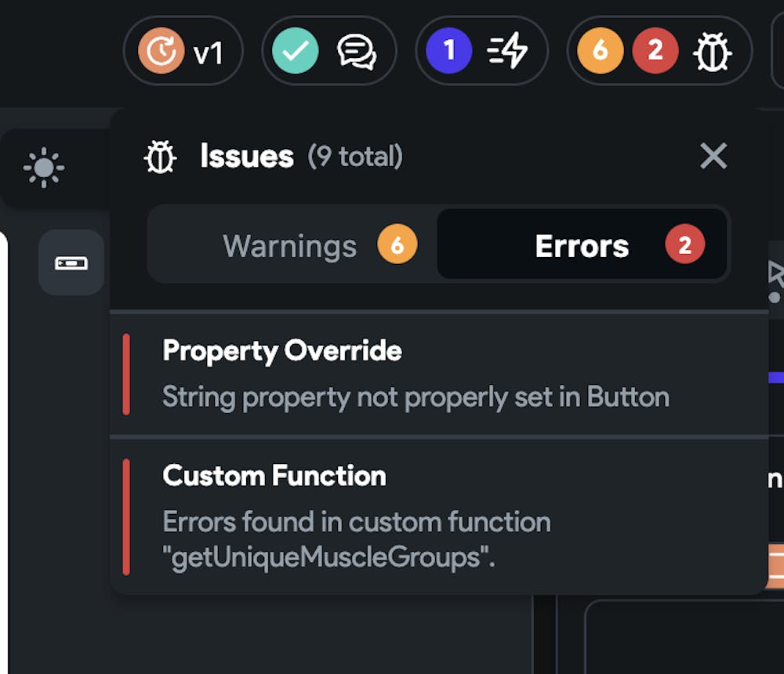This screenshot has height=674, width=784.
Task: Open the Property Override error
Action: click(x=282, y=350)
